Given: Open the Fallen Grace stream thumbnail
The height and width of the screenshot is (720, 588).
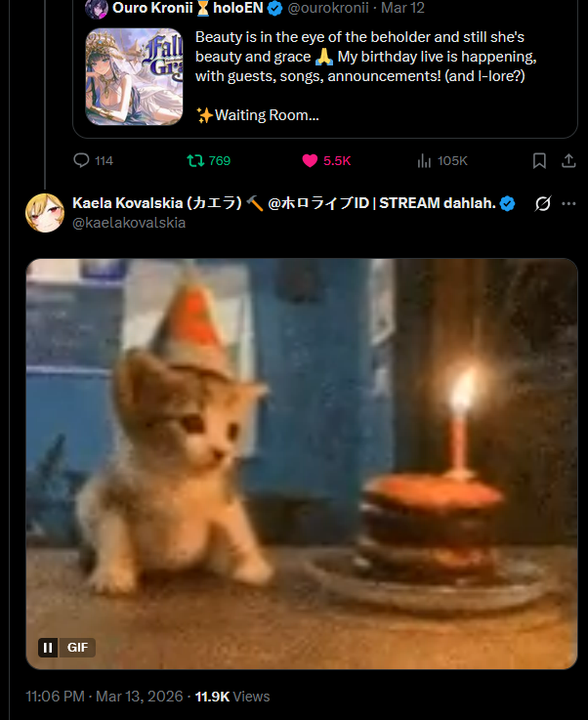Looking at the screenshot, I should click(x=134, y=76).
